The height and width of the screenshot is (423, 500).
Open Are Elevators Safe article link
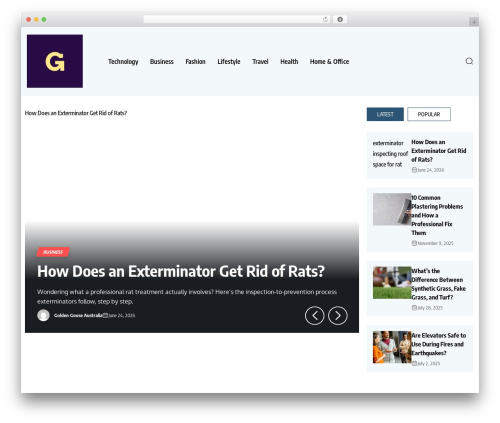[438, 344]
